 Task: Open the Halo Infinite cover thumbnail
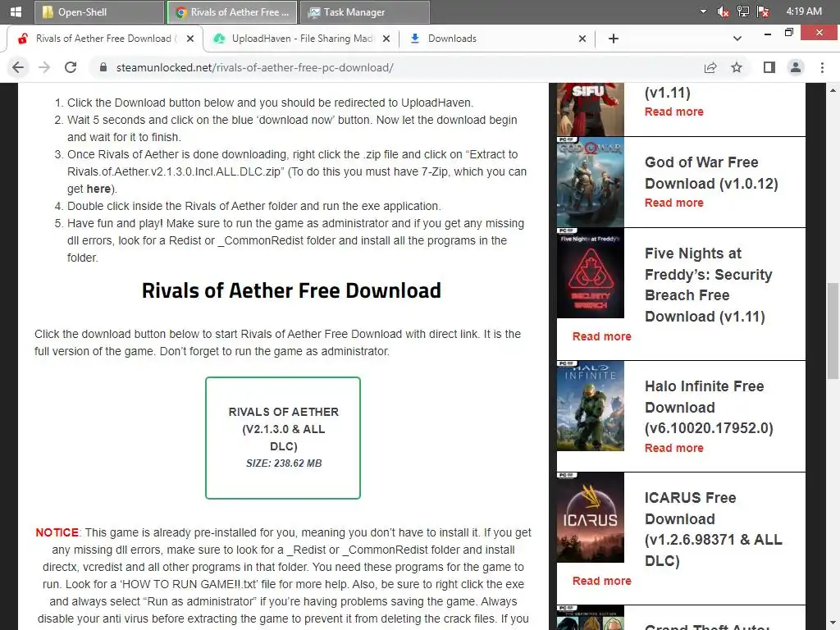click(x=591, y=406)
